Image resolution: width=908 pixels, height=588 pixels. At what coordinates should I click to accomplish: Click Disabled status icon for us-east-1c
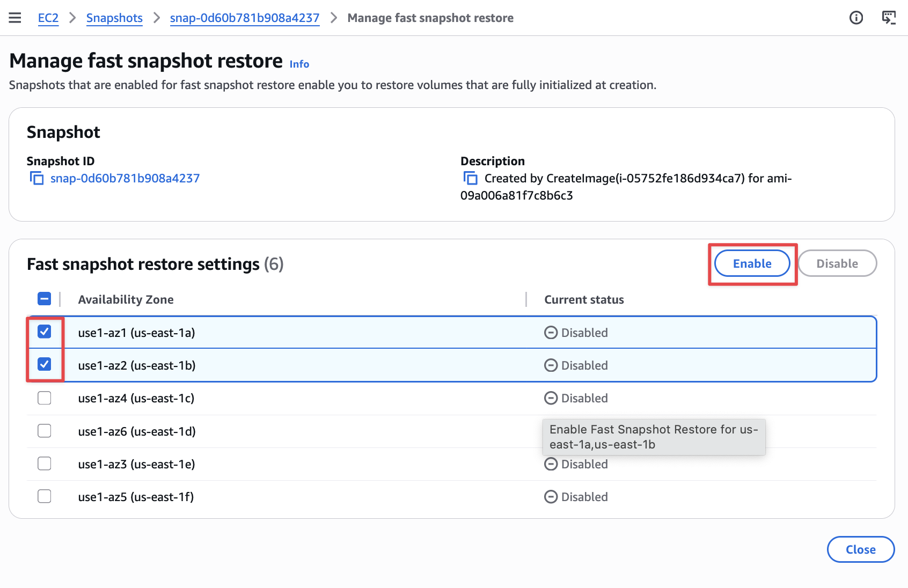[x=551, y=398]
